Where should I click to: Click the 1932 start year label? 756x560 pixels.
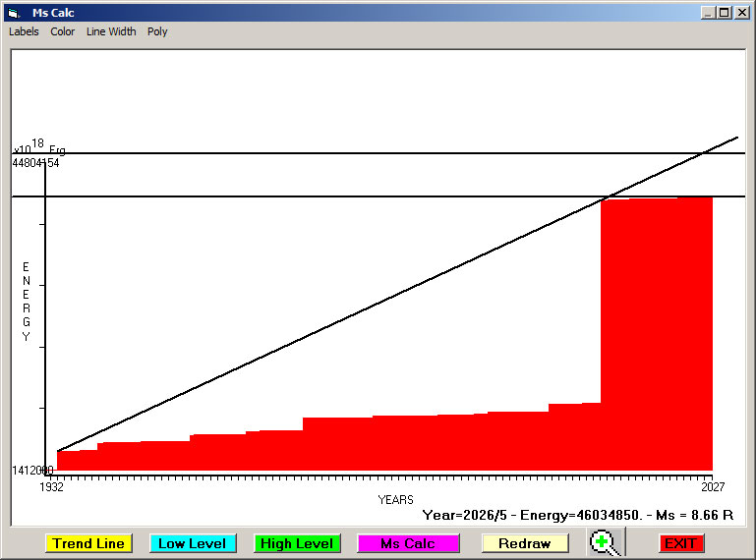51,486
